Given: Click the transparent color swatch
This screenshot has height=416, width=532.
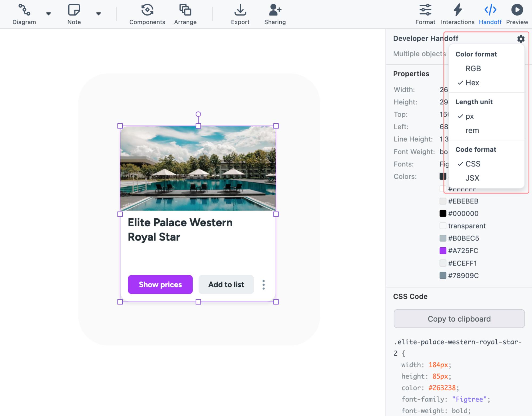Looking at the screenshot, I should tap(443, 226).
